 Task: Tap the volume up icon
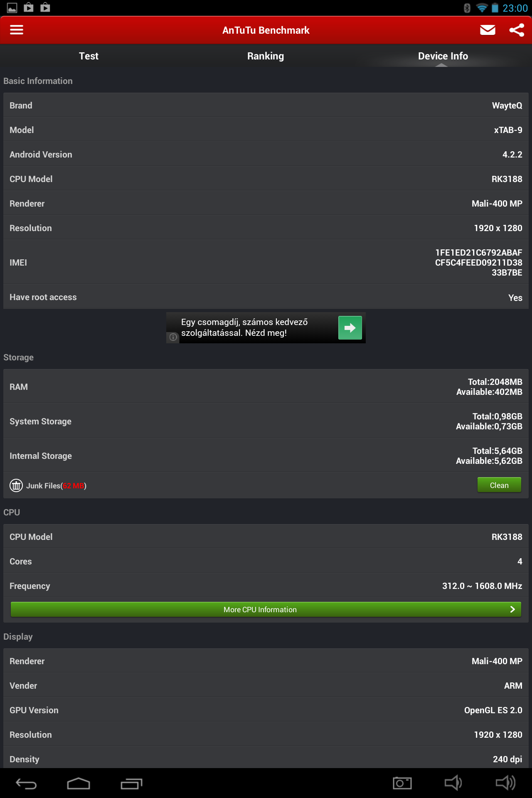[x=505, y=783]
